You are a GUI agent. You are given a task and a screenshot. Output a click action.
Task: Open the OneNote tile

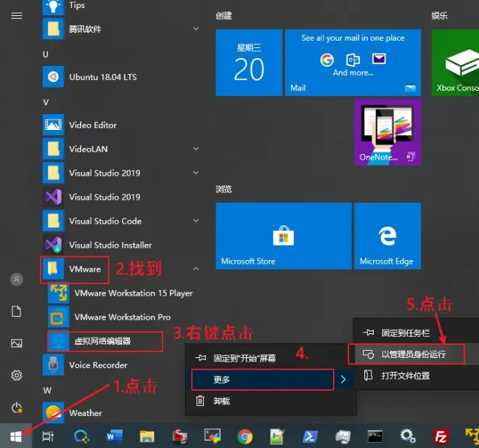tap(388, 132)
